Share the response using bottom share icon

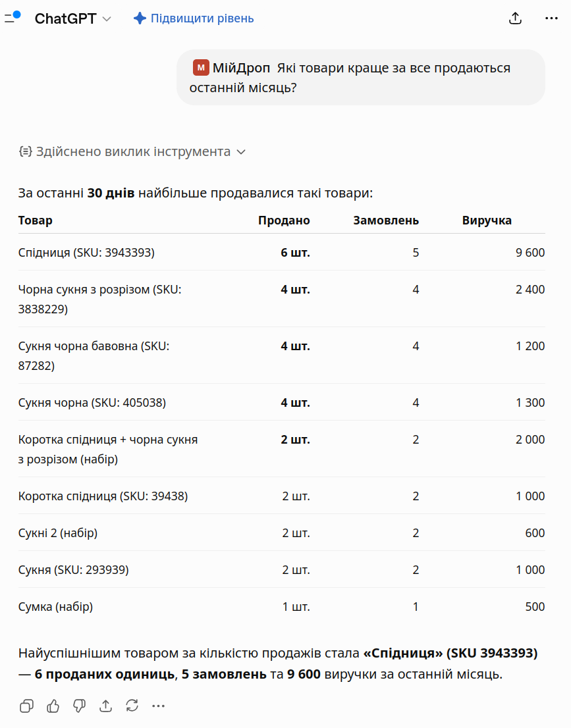point(106,706)
